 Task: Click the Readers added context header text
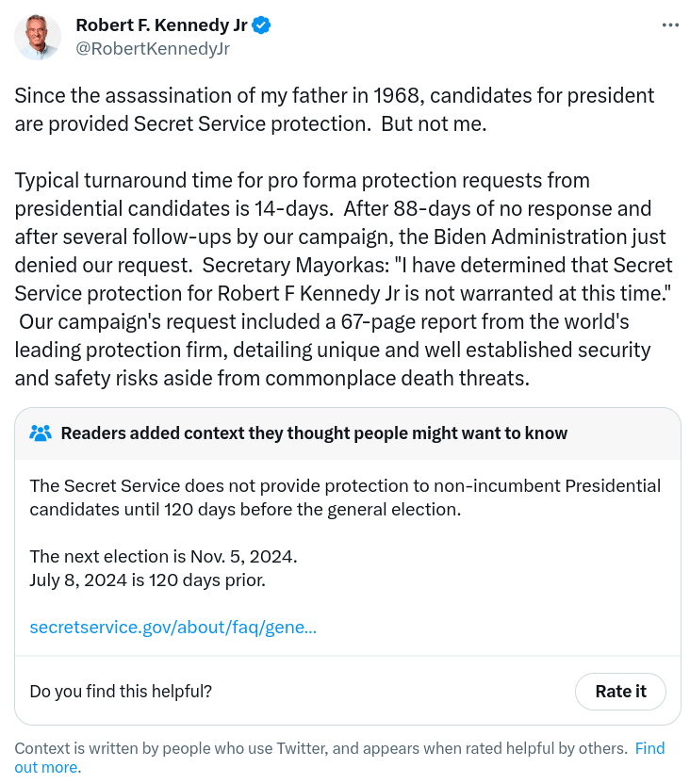(x=314, y=433)
